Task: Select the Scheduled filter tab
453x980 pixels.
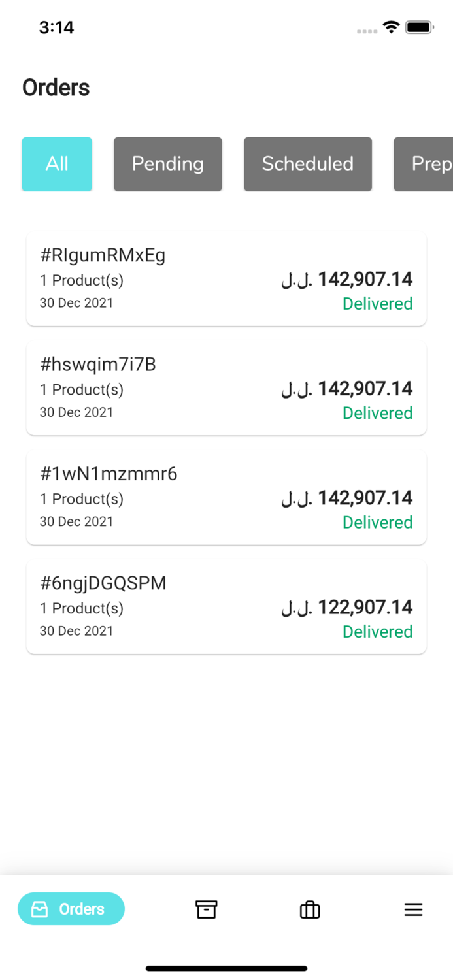Action: pos(307,164)
